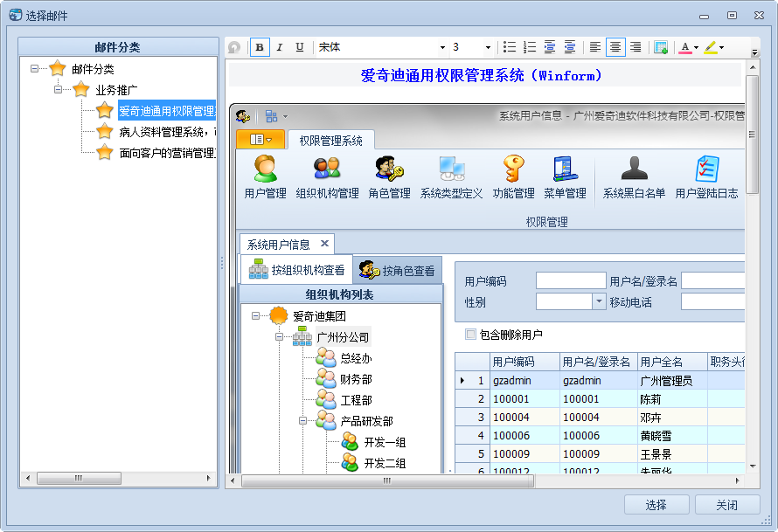Open the highlight color dropdown arrow
The image size is (778, 532).
tap(721, 47)
